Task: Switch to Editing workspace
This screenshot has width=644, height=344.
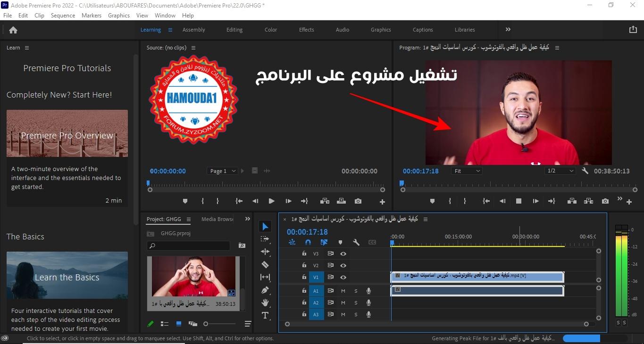Action: coord(234,30)
